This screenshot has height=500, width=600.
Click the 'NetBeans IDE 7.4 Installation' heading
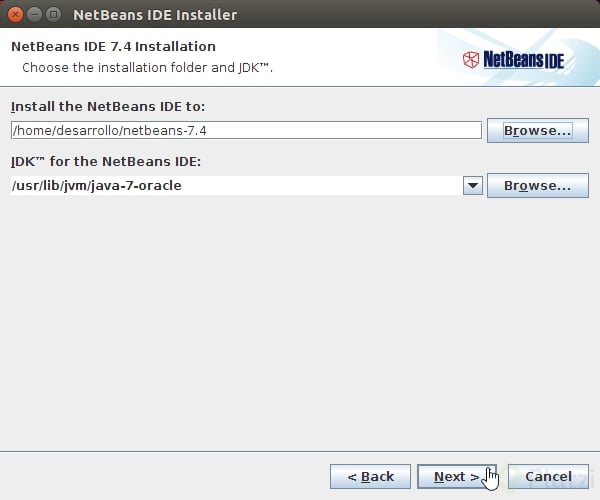113,46
